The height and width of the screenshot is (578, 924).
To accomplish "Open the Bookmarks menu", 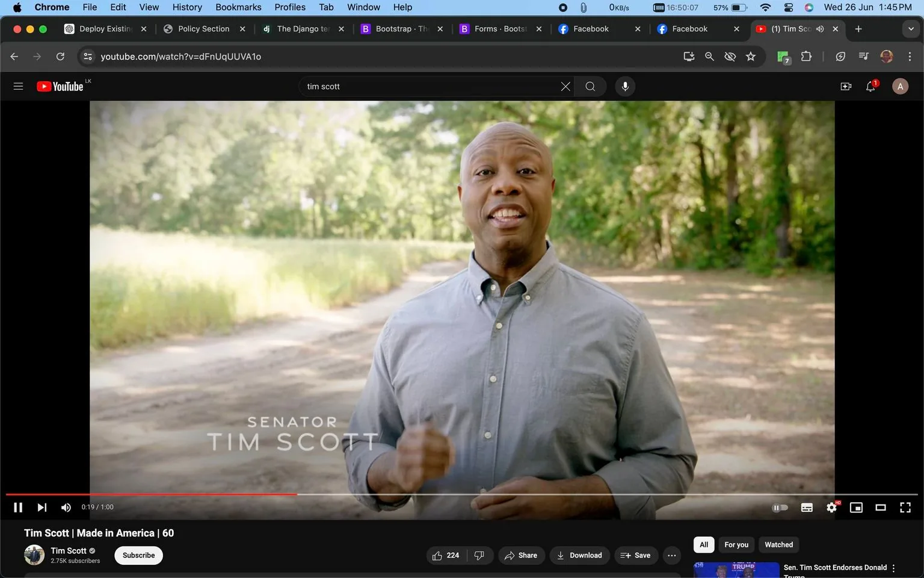I will tap(238, 7).
